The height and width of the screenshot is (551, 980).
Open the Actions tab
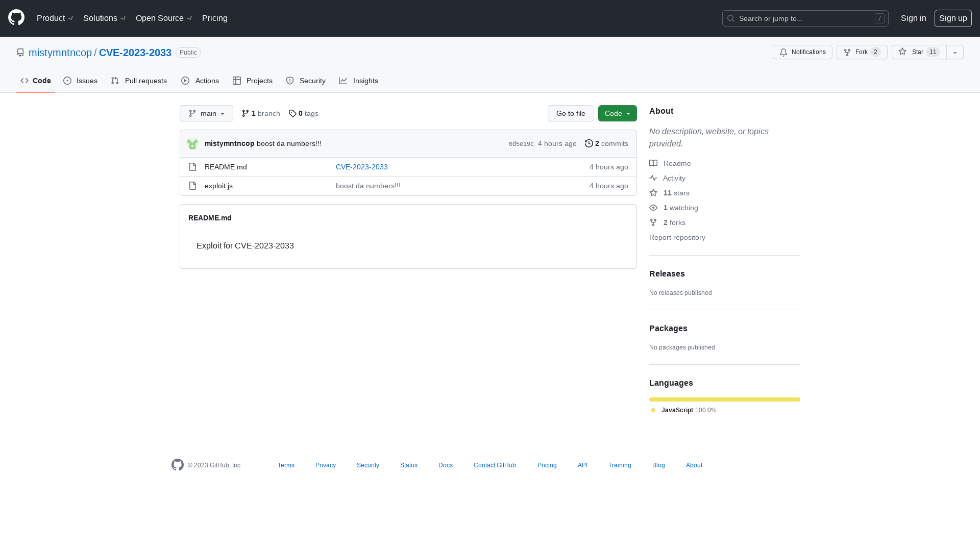(x=200, y=81)
